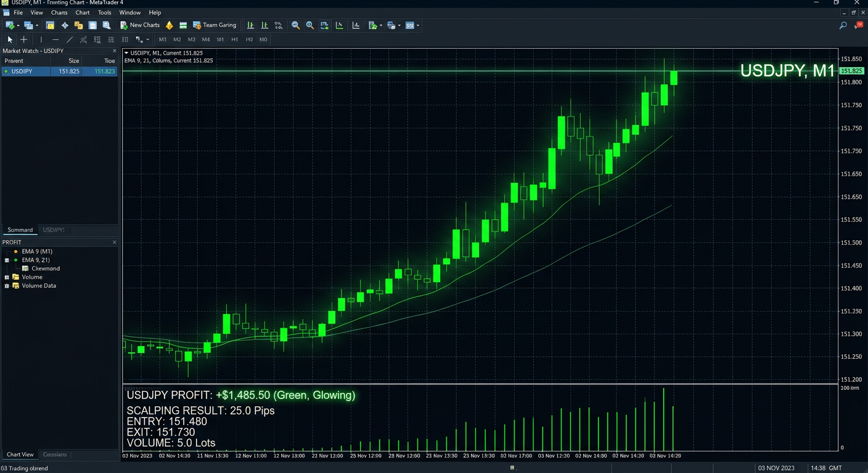The width and height of the screenshot is (868, 473).
Task: Expand the Volume folder in PROFIT tree
Action: click(7, 277)
